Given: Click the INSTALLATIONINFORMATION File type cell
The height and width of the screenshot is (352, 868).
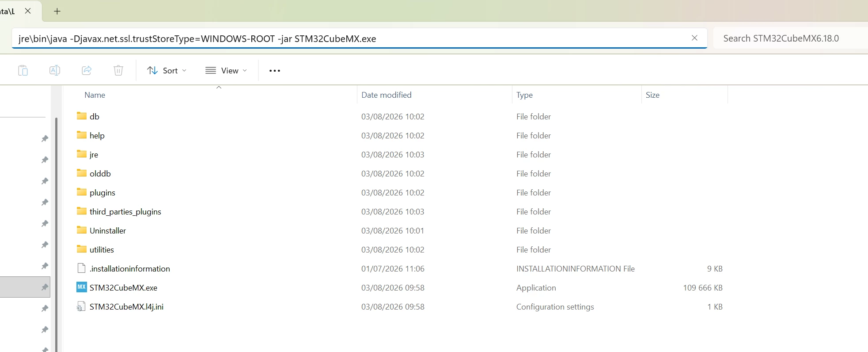Looking at the screenshot, I should click(x=576, y=269).
